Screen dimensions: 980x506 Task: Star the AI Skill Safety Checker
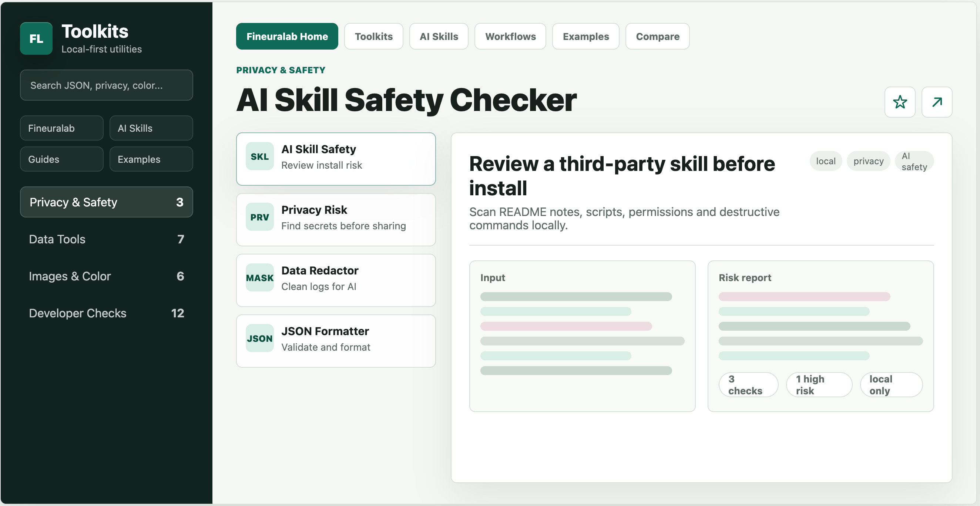[900, 102]
